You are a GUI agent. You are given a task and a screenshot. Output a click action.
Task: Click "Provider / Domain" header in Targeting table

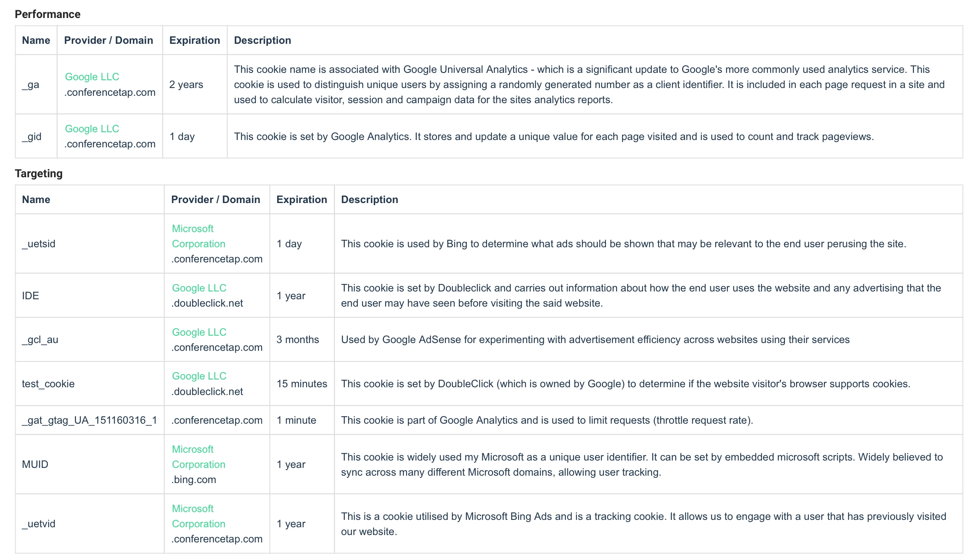pos(215,199)
